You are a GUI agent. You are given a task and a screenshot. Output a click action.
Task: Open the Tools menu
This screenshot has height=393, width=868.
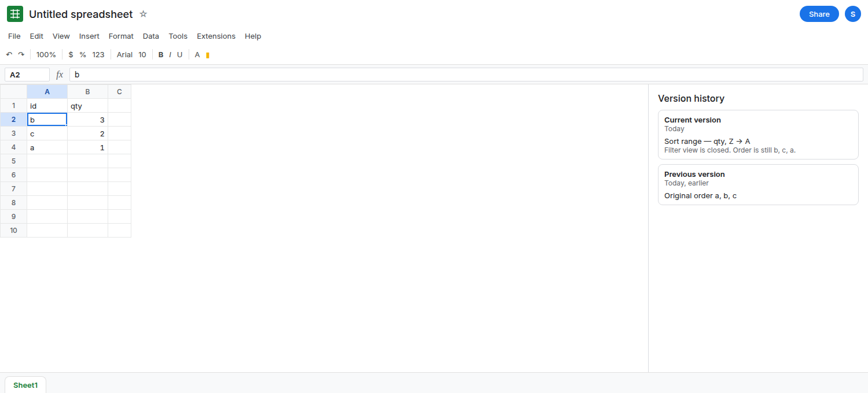pos(178,36)
